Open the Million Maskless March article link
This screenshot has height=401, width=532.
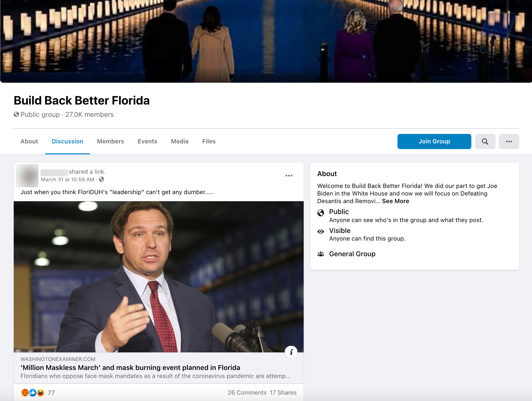[130, 368]
